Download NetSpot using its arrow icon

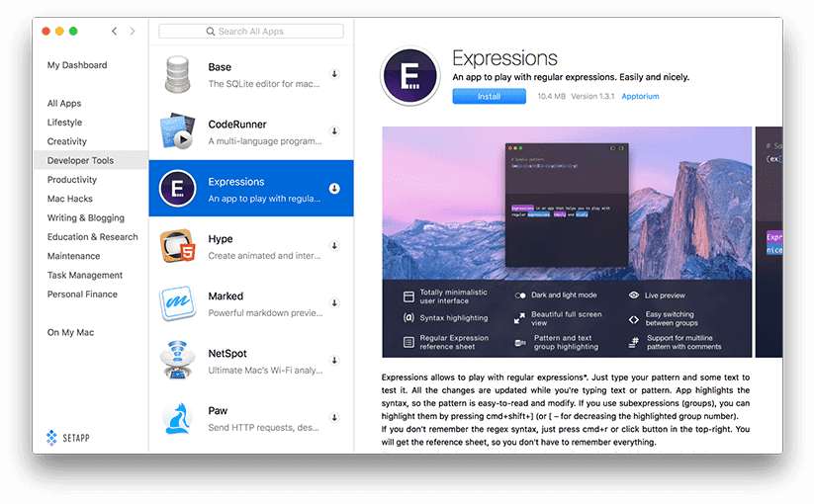pos(334,361)
